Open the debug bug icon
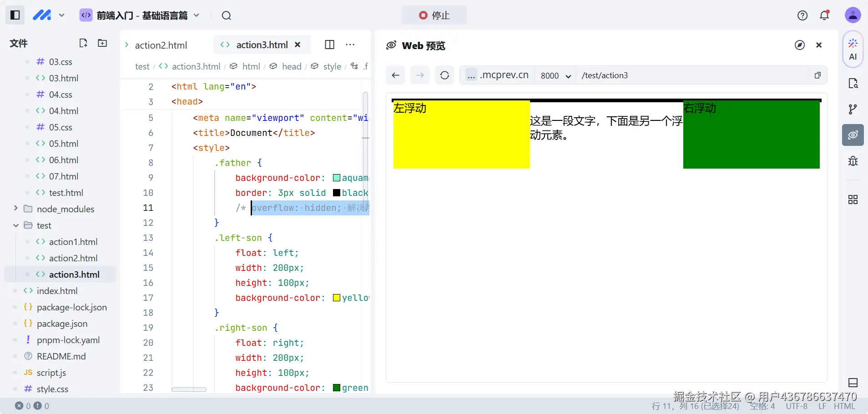Screen dimensions: 868x414 point(853,161)
